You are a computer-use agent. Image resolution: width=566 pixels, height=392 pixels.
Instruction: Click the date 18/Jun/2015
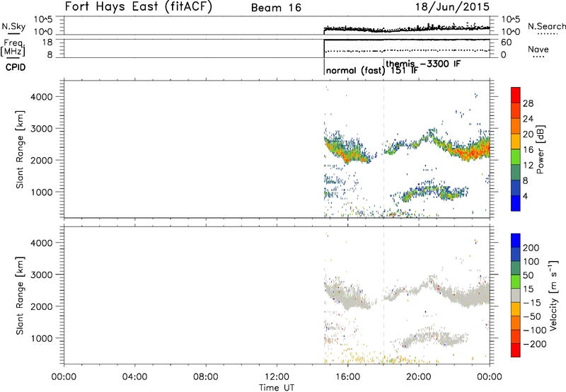(x=452, y=6)
